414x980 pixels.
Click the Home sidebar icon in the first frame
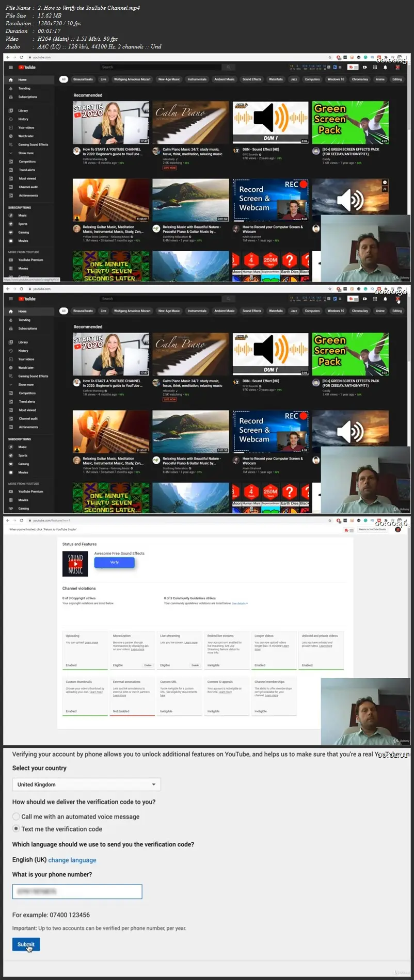(x=11, y=80)
